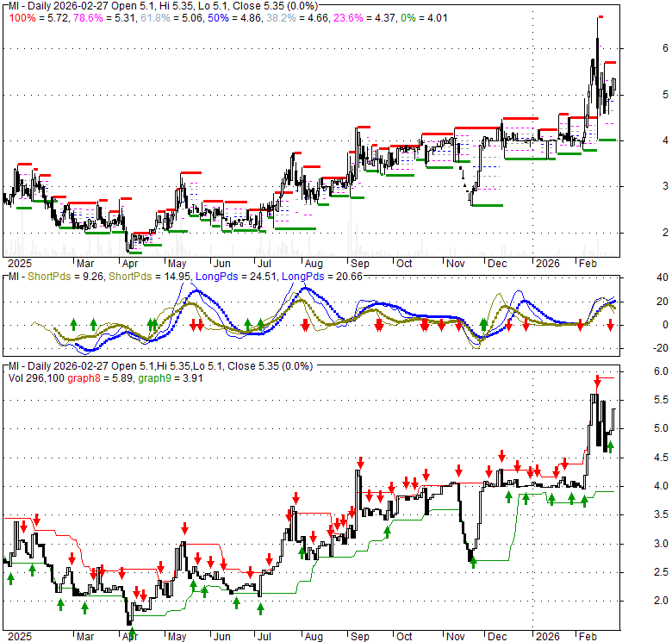Select 'May' on the top chart date axis
This screenshot has height=642, width=672.
pos(177,264)
